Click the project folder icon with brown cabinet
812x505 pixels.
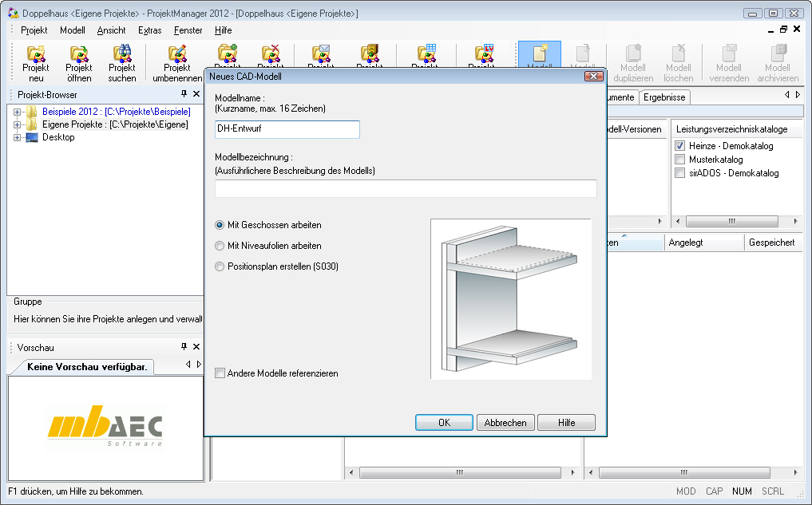pyautogui.click(x=370, y=53)
